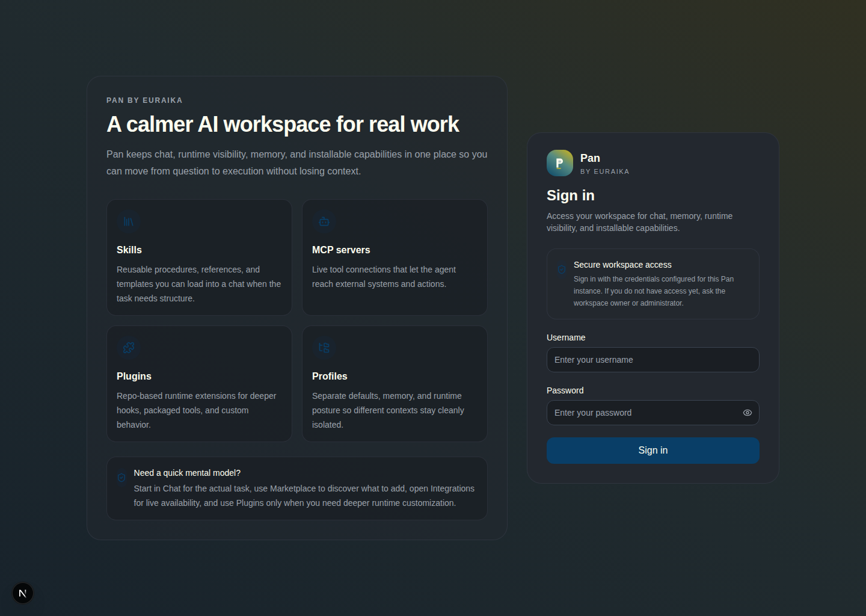The width and height of the screenshot is (866, 616).
Task: Click the MCP servers bot icon
Action: click(324, 221)
